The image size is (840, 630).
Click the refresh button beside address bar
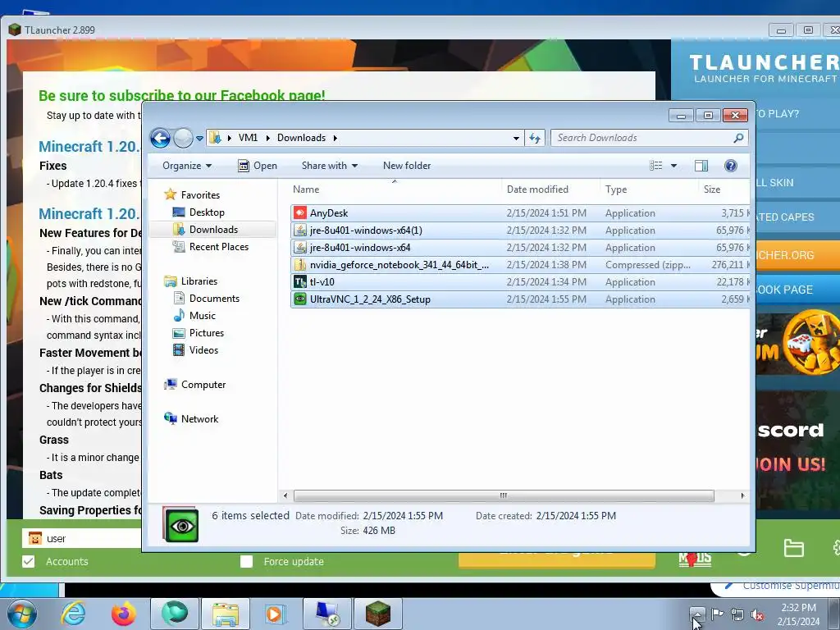pos(535,138)
